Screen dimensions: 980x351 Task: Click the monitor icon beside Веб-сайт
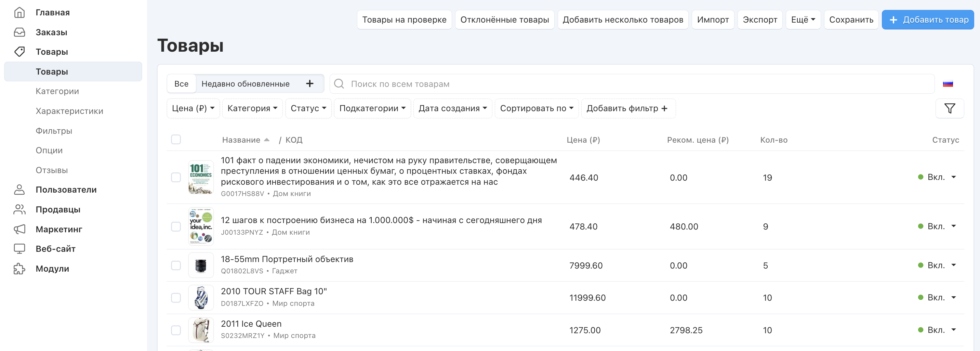tap(19, 249)
